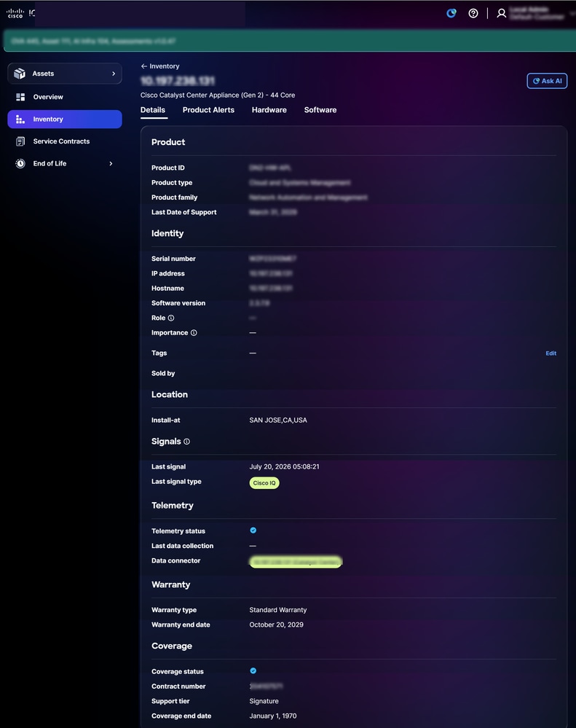Click the Cisco IQ signal type badge

coord(264,483)
